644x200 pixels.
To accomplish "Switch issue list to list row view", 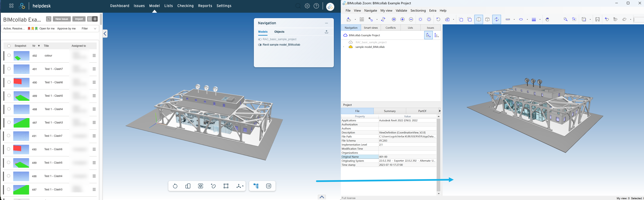I will [95, 19].
